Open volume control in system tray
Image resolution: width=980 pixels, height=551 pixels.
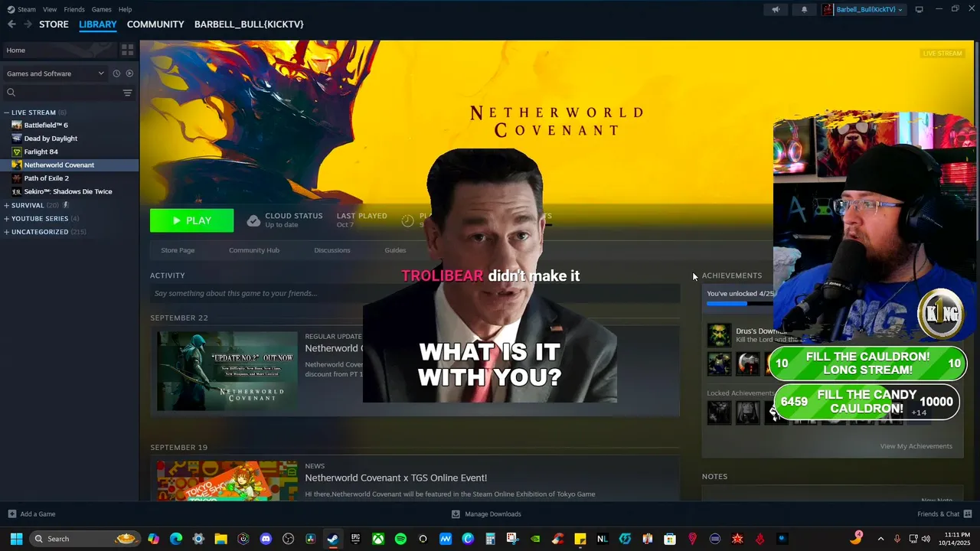[x=927, y=539]
